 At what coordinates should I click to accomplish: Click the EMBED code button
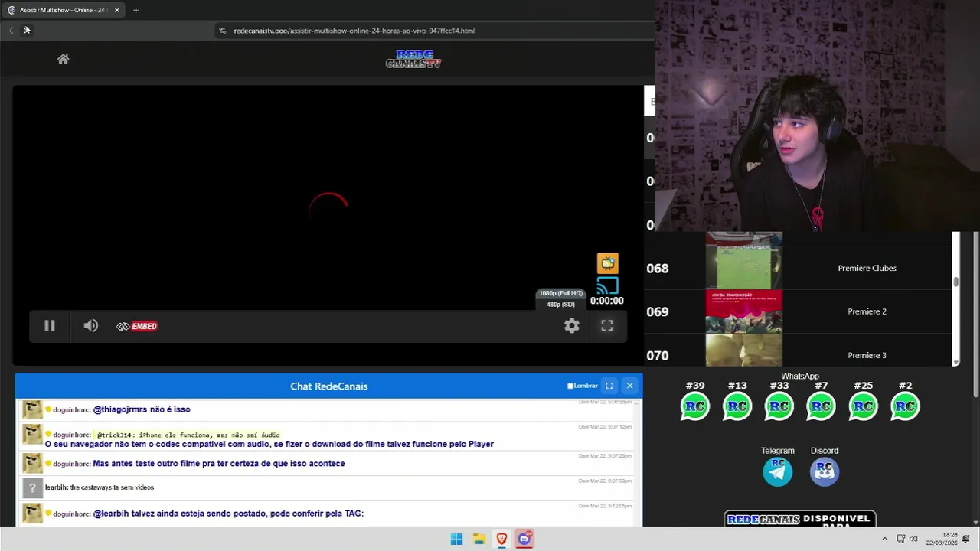[x=137, y=326]
